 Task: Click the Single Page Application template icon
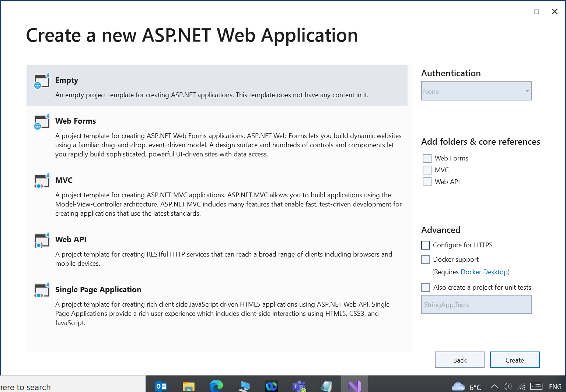[x=41, y=290]
